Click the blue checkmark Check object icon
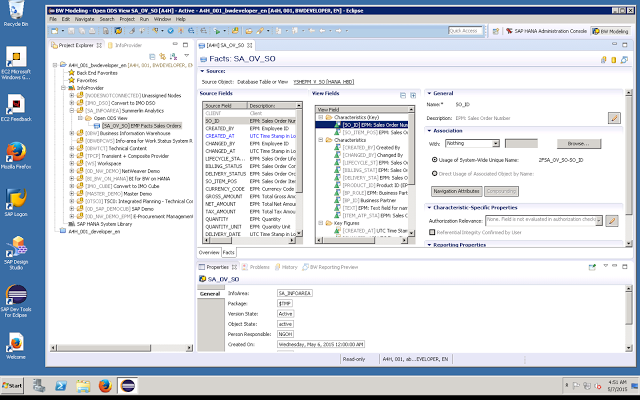The image size is (640, 400). [171, 31]
